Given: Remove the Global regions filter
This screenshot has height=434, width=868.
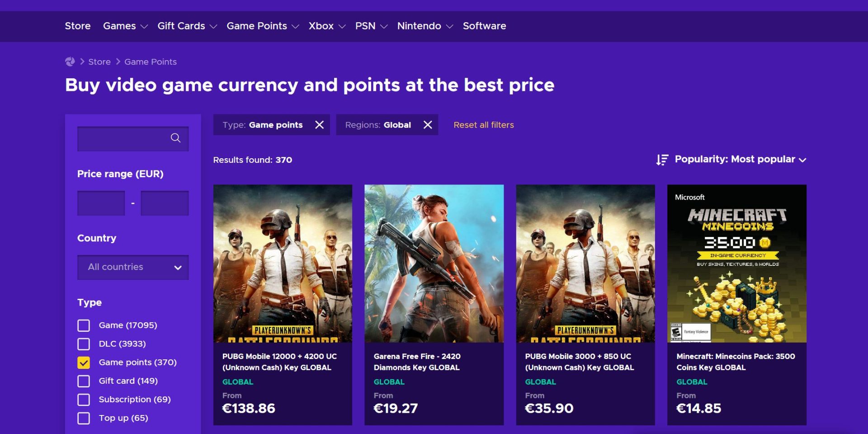Looking at the screenshot, I should (428, 125).
